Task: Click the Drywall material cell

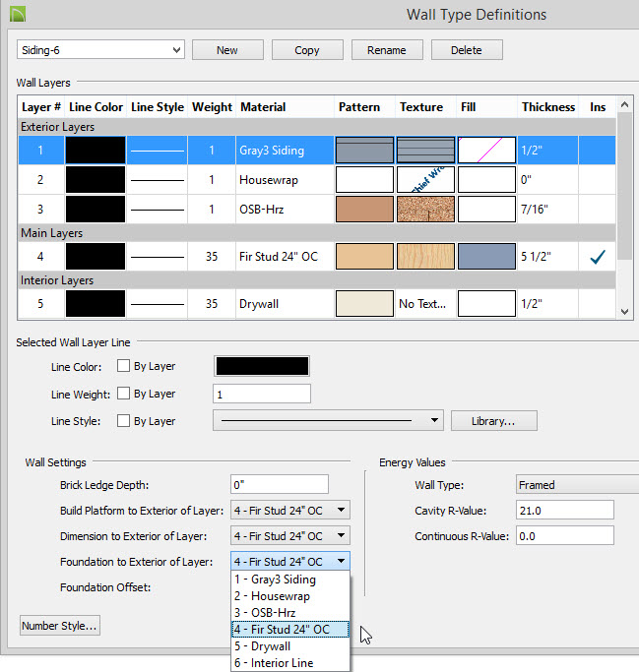Action: 285,303
